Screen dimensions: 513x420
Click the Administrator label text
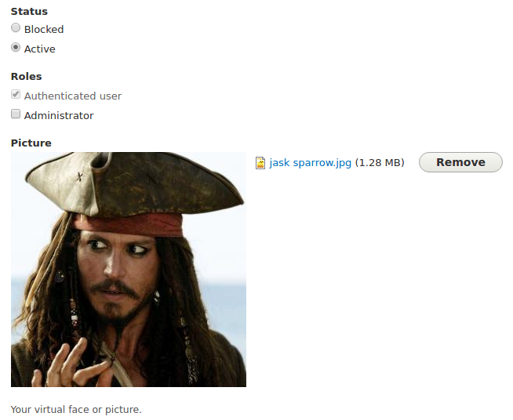59,115
